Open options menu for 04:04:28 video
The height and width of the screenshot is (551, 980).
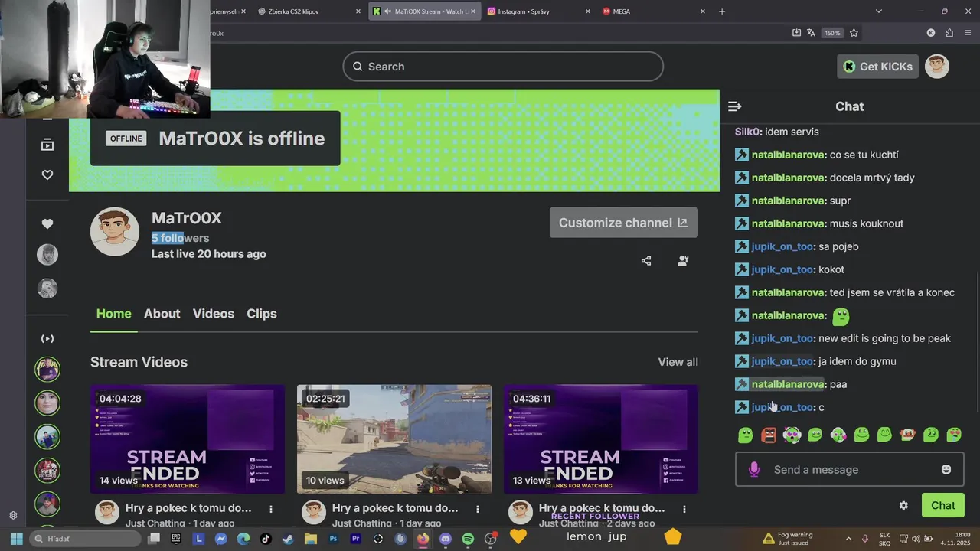coord(271,509)
